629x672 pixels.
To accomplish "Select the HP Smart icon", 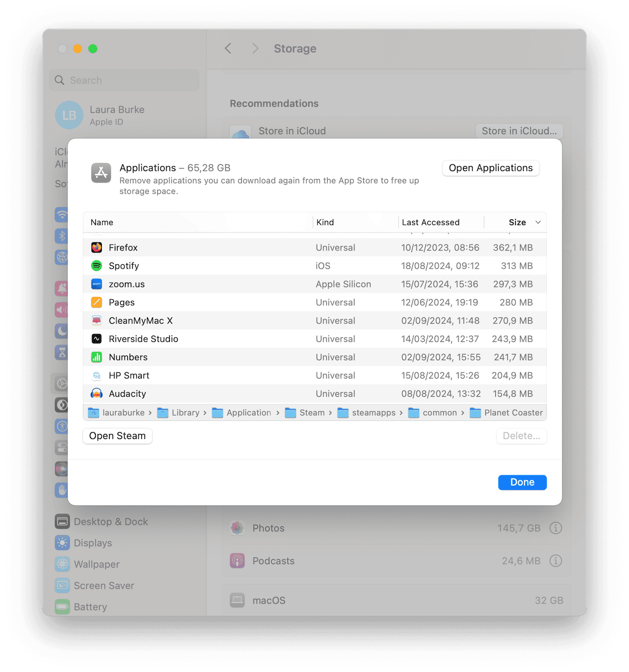I will (96, 375).
